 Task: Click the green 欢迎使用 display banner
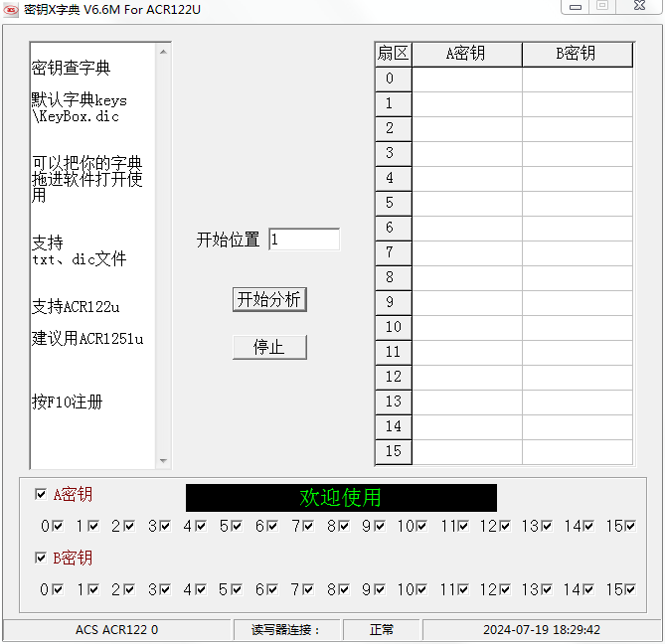[x=341, y=498]
